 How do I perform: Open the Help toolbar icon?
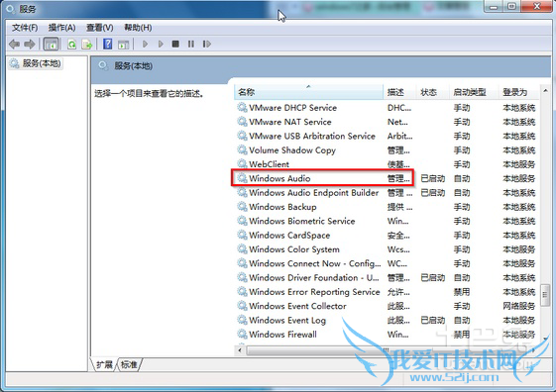click(107, 44)
